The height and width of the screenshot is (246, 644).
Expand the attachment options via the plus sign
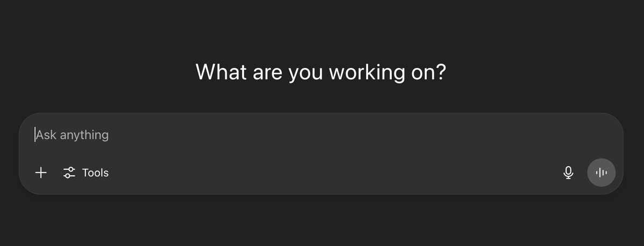pyautogui.click(x=41, y=173)
